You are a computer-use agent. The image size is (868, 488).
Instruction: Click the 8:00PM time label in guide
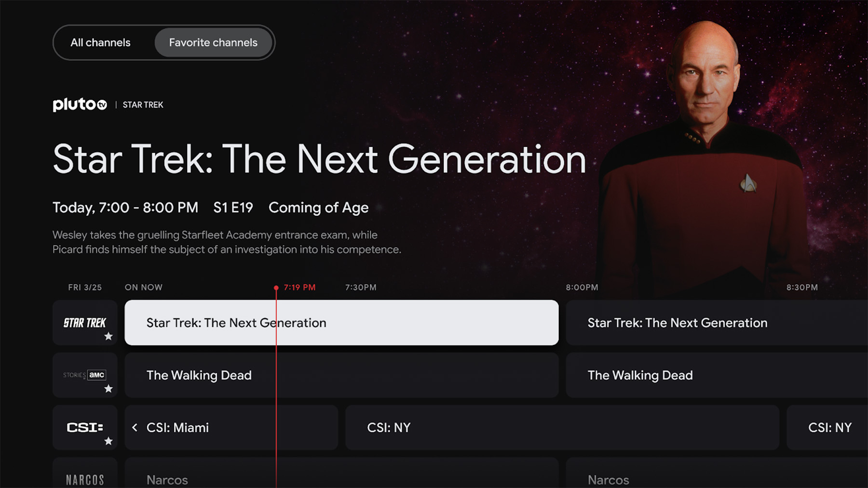coord(582,288)
